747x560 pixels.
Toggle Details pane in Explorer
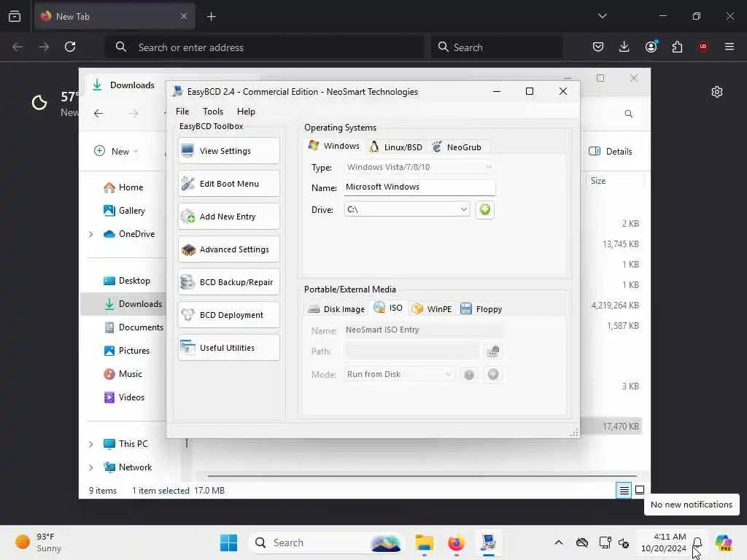(x=611, y=152)
